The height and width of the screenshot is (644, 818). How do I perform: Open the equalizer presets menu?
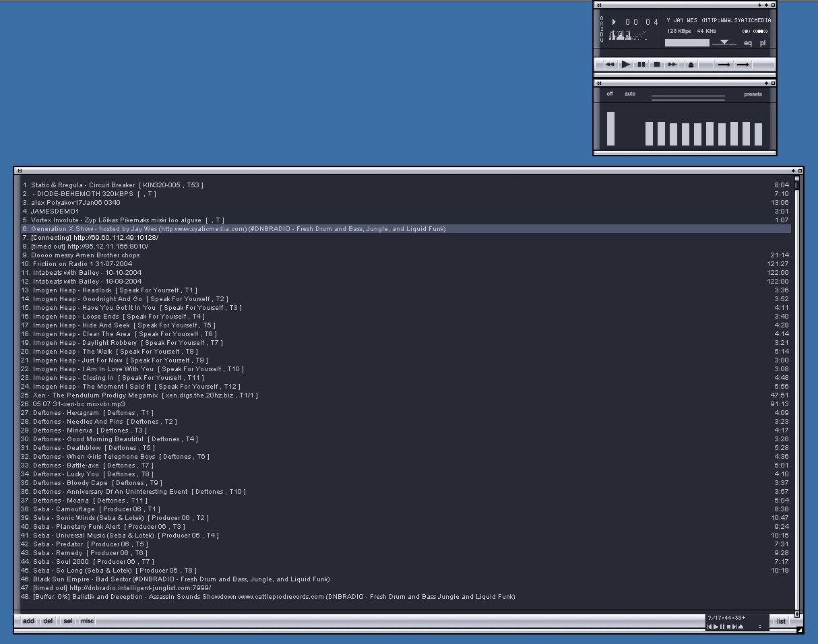[753, 94]
